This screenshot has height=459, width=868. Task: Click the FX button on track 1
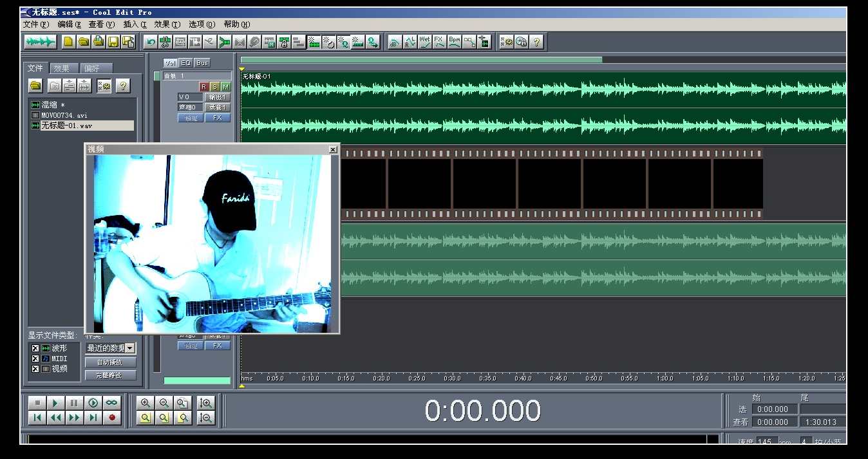(217, 118)
